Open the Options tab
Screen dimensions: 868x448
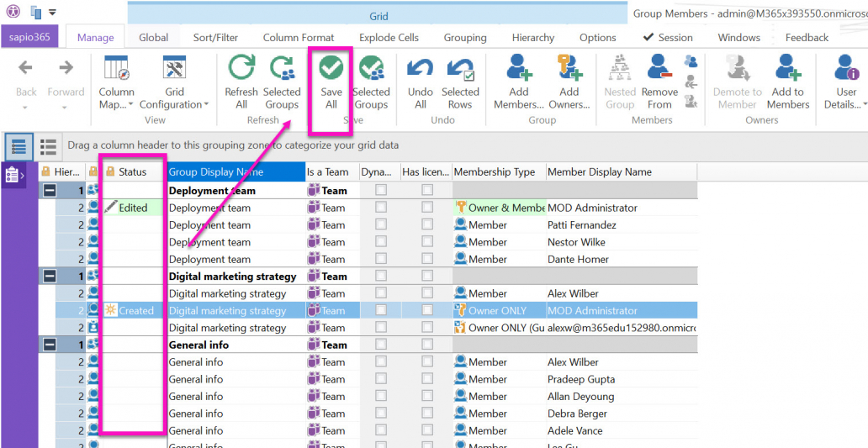[x=598, y=38]
